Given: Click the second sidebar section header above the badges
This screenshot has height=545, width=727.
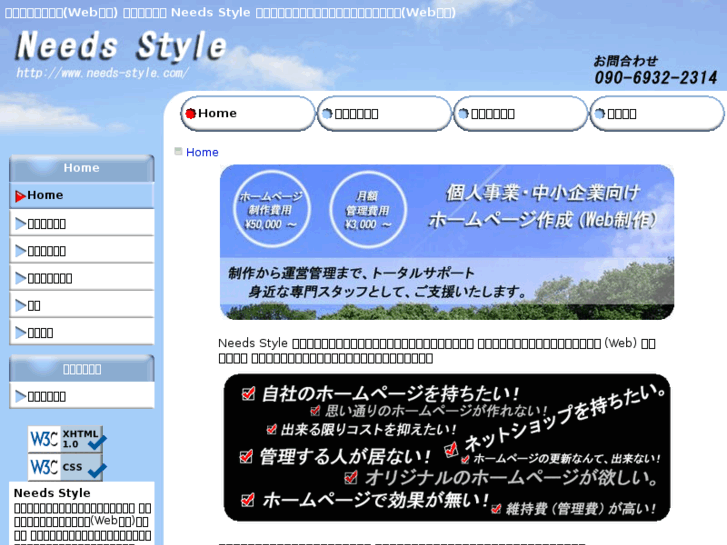Looking at the screenshot, I should click(82, 369).
